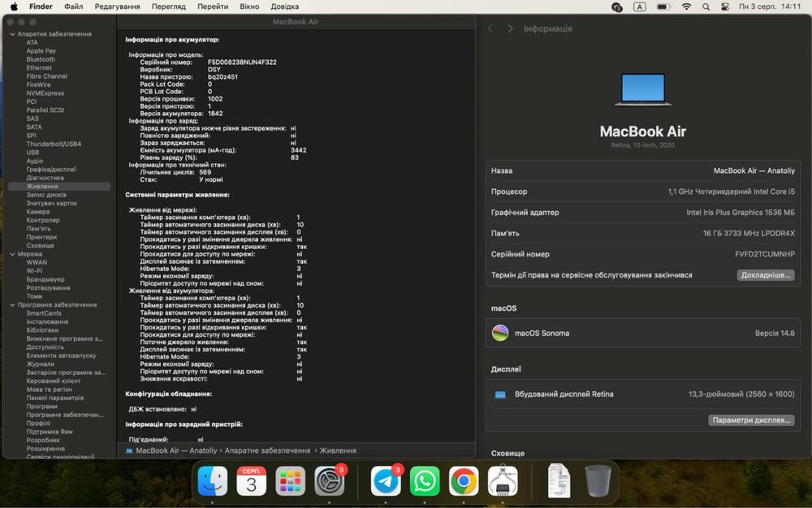Launch Telegram from the Dock
Image resolution: width=812 pixels, height=508 pixels.
[x=386, y=481]
